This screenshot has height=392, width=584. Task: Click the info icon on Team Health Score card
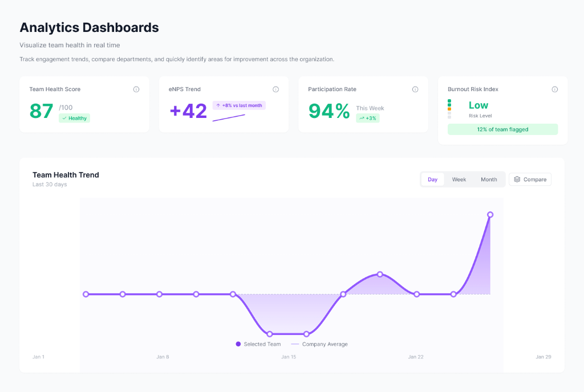(136, 89)
